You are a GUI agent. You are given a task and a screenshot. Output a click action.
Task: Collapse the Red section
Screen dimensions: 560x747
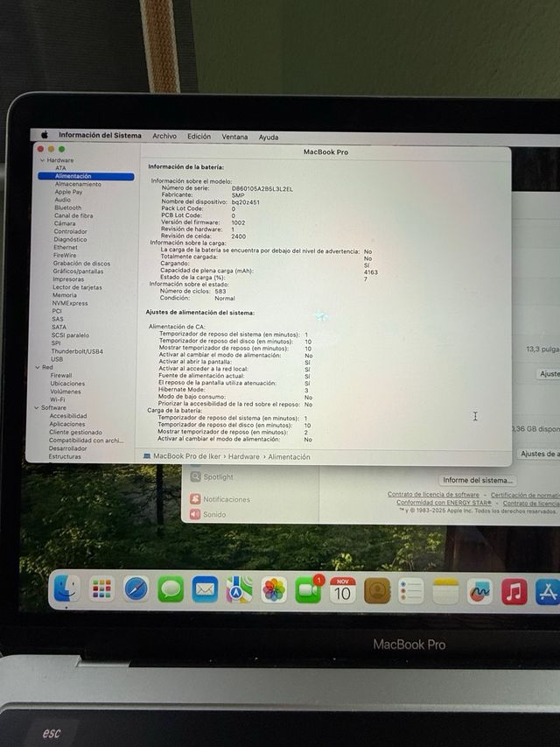(x=38, y=367)
